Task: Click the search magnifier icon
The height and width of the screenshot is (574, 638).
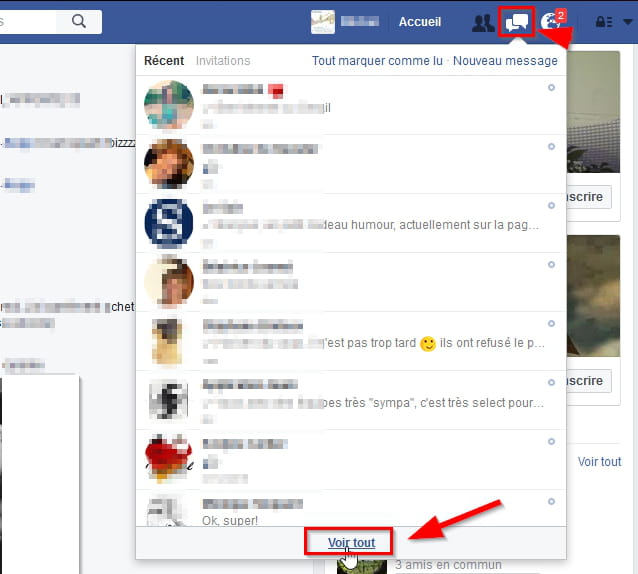Action: [x=79, y=21]
